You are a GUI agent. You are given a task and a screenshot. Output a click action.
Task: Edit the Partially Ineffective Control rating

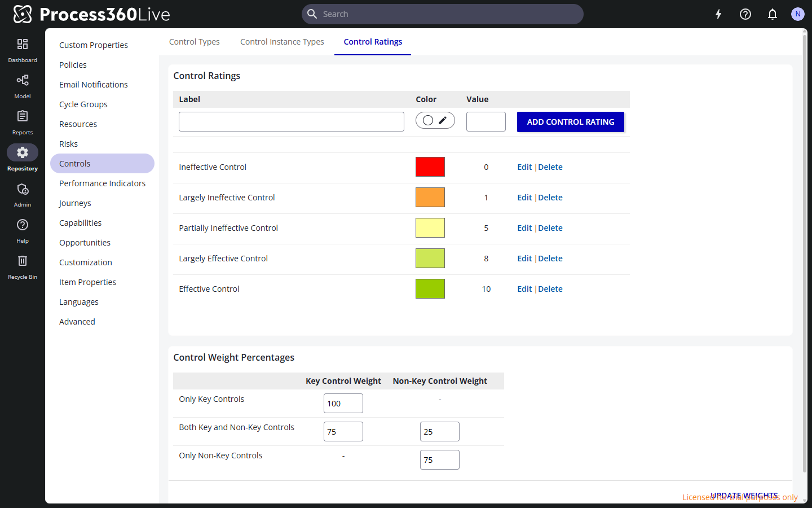(x=524, y=228)
